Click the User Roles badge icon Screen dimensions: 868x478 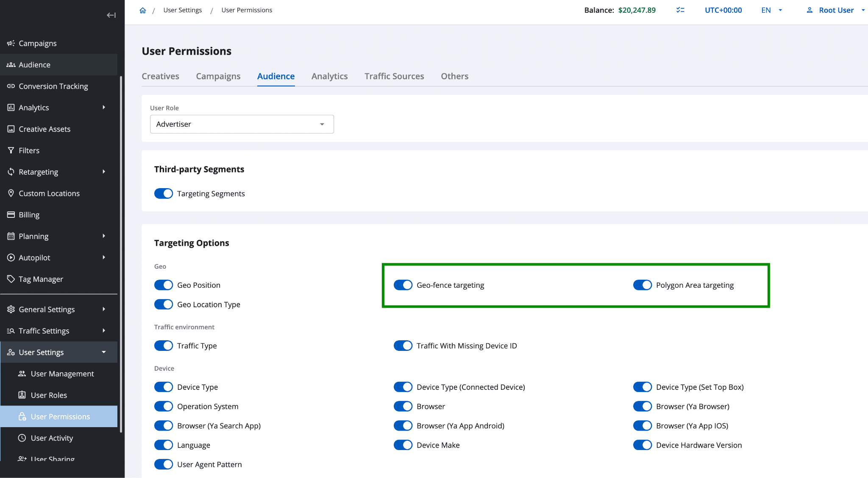click(22, 395)
